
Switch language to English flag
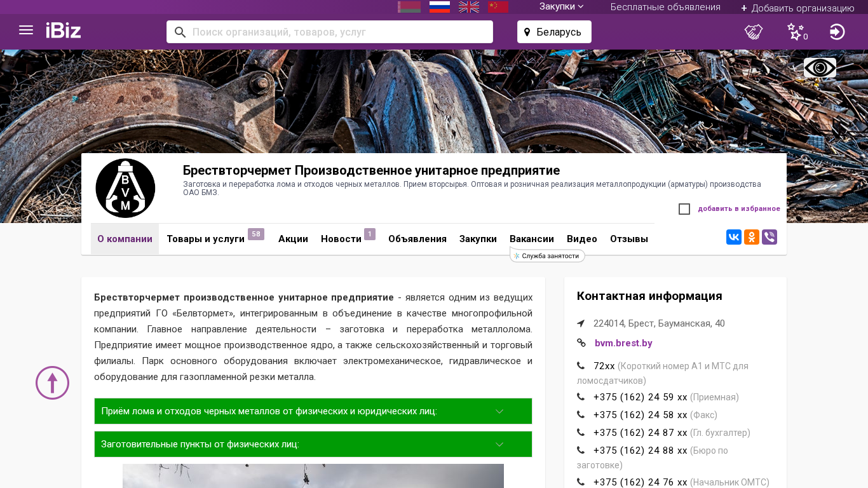coord(469,7)
